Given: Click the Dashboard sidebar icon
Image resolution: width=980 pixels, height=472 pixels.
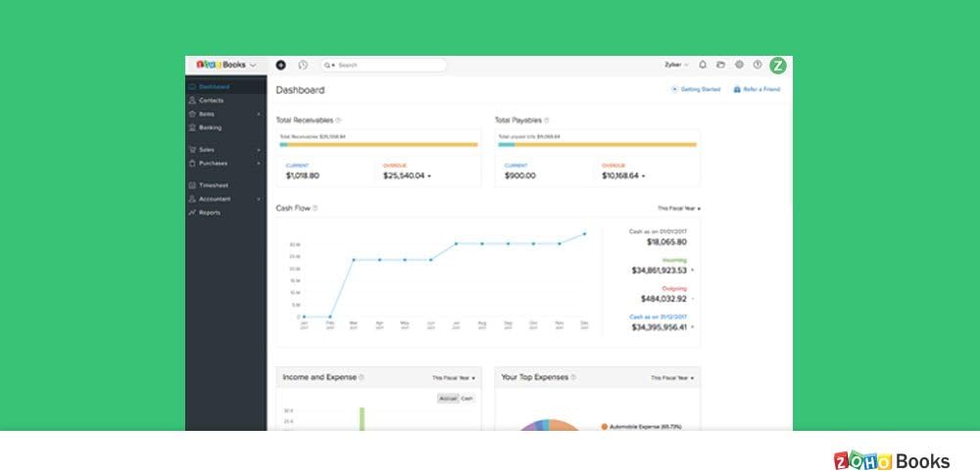Looking at the screenshot, I should (x=192, y=87).
